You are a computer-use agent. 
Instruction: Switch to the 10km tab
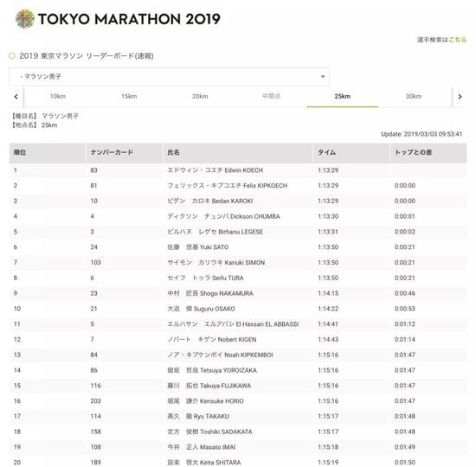pos(58,97)
